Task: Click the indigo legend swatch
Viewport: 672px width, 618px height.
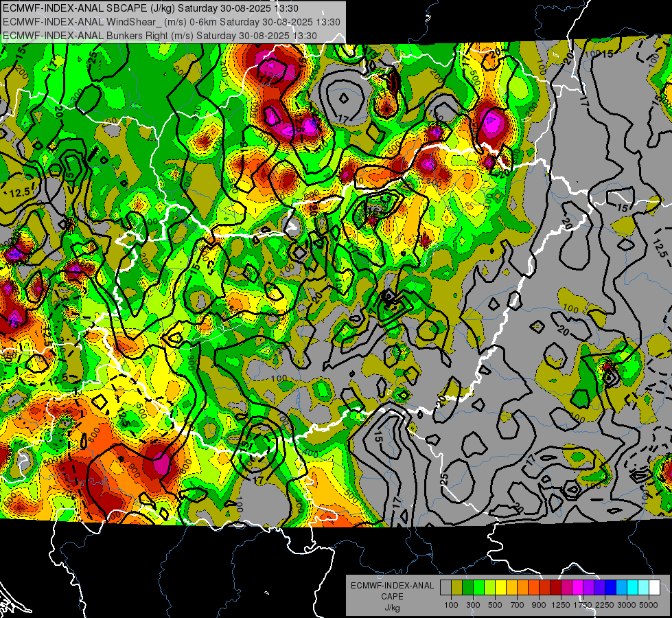Action: tap(600, 587)
